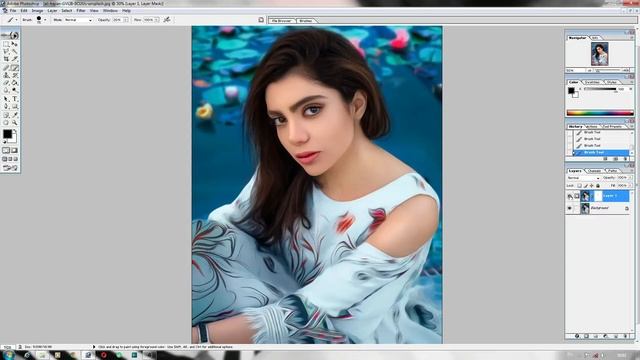Enable lock all checkbox

598,186
